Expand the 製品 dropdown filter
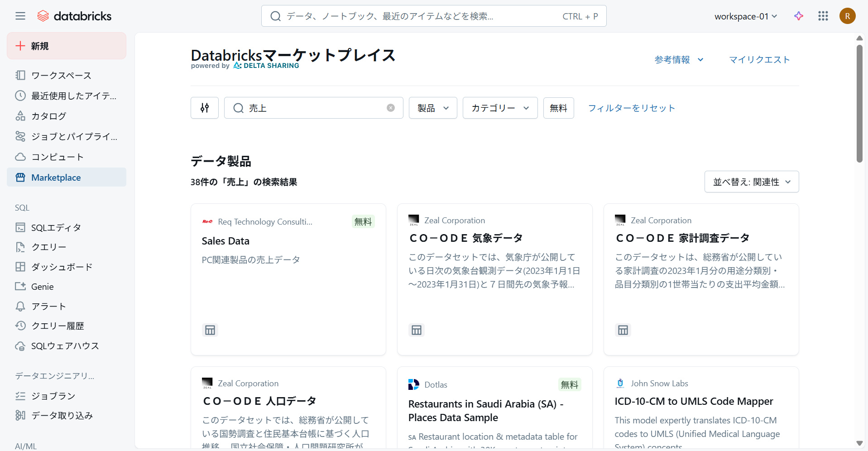The width and height of the screenshot is (868, 451). coord(433,108)
